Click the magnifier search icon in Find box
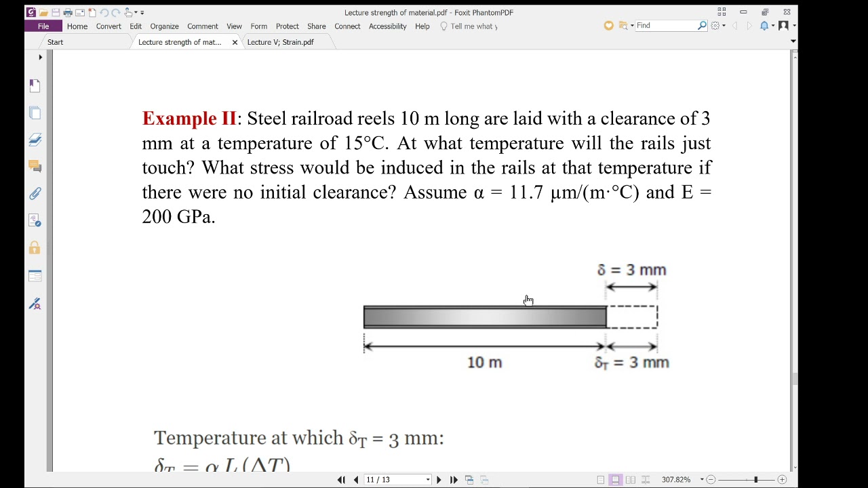 click(x=702, y=26)
